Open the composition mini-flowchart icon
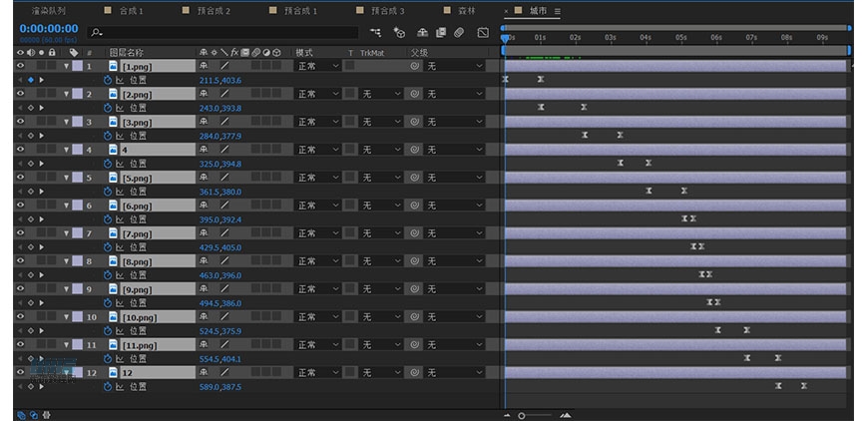The image size is (868, 421). [x=376, y=33]
